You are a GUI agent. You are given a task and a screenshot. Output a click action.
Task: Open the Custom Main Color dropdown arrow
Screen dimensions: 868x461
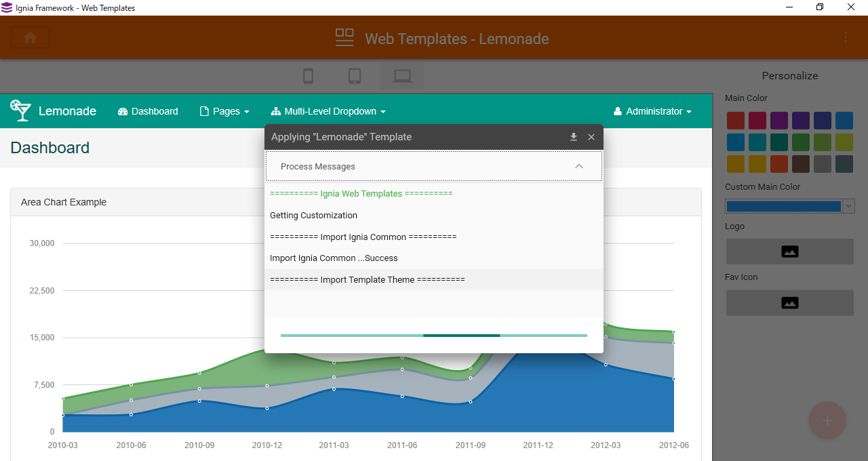click(x=848, y=206)
